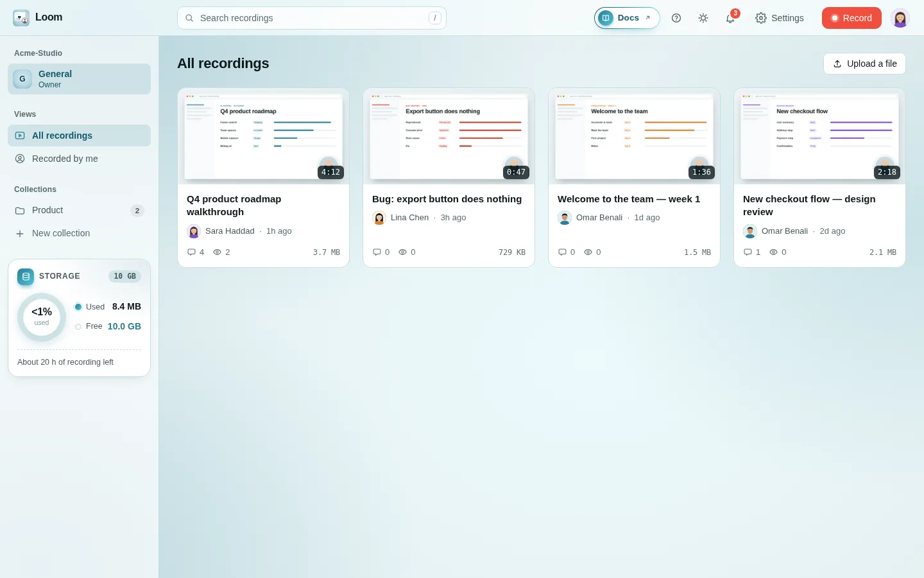Screen dimensions: 924x578
Task: Click views eye icon on Q4 roadmap card
Action: 217,252
